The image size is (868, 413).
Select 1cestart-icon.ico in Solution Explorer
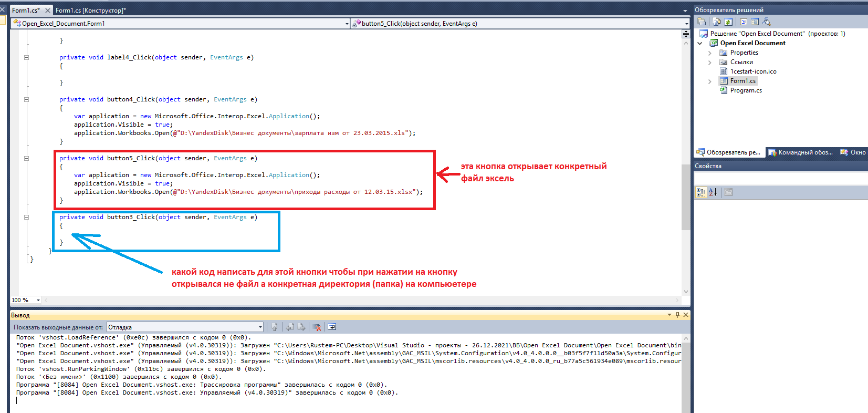(x=753, y=71)
